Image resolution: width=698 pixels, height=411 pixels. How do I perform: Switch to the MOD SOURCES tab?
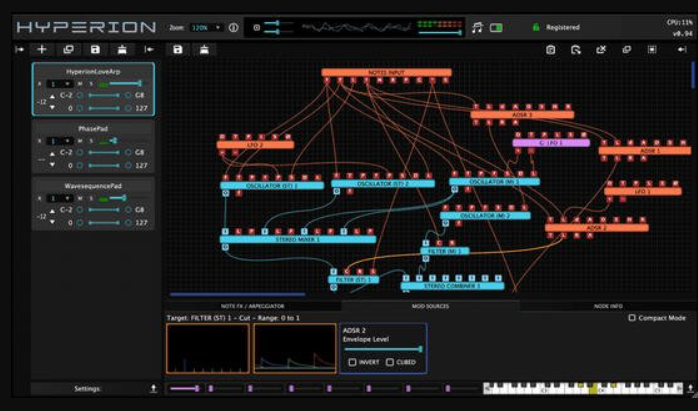[430, 306]
